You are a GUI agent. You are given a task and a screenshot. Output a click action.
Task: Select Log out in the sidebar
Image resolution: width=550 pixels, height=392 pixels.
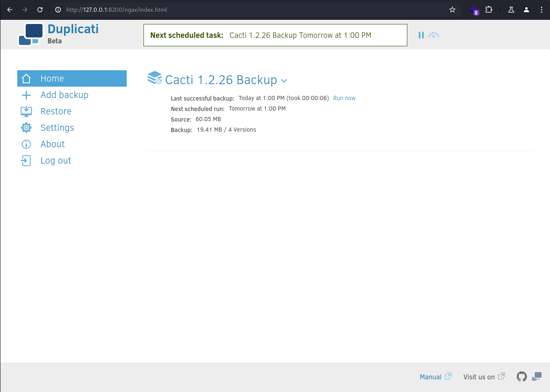pos(72,161)
